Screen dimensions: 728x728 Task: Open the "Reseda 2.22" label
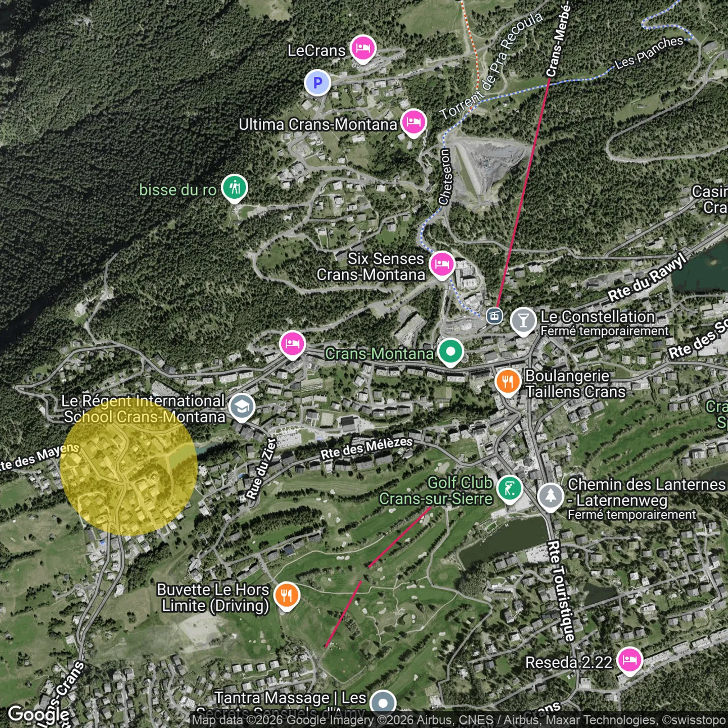[x=569, y=662]
